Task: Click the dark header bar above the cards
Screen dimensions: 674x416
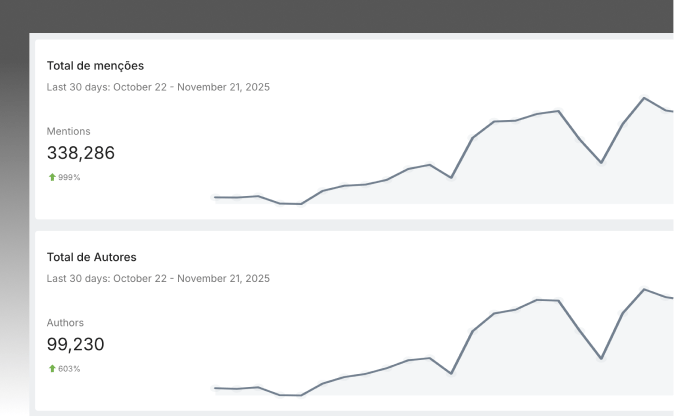Action: point(337,16)
